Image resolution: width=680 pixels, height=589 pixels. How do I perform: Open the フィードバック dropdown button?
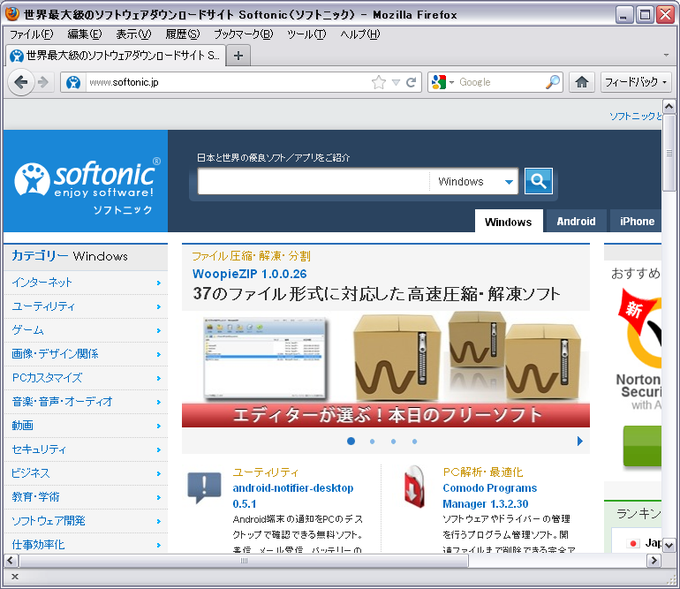636,82
